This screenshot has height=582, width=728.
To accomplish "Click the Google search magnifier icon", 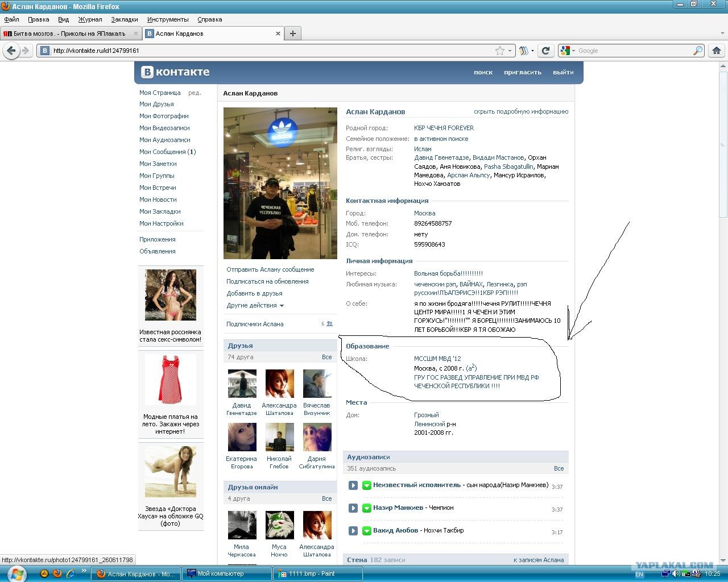I will [697, 51].
